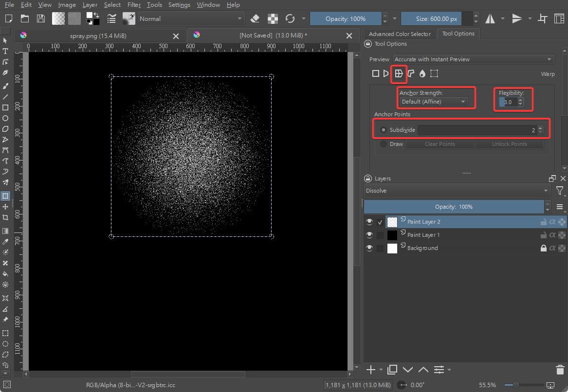Click the Unlock Points button

(509, 144)
